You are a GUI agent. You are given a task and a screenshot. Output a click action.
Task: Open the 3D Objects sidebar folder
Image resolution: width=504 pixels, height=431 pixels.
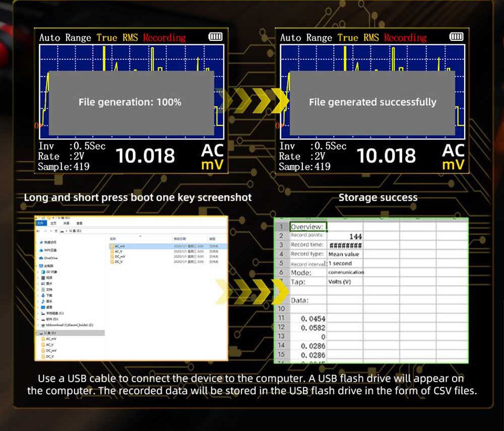click(50, 272)
